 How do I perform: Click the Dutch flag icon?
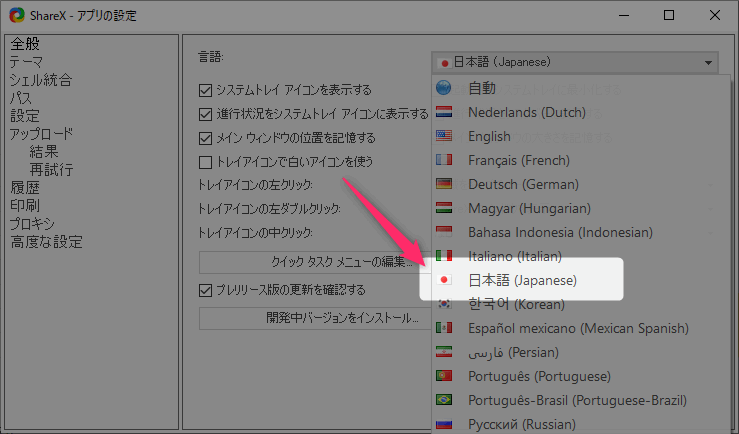[x=444, y=112]
